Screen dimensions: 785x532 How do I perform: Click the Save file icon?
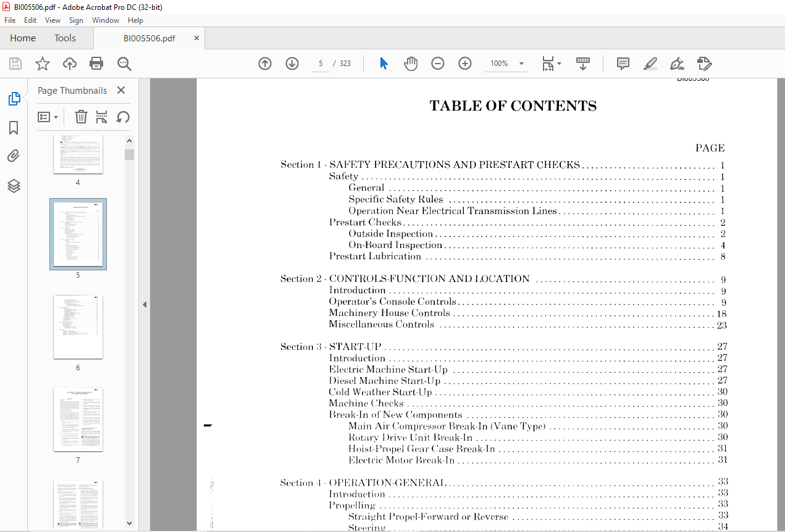pyautogui.click(x=15, y=64)
